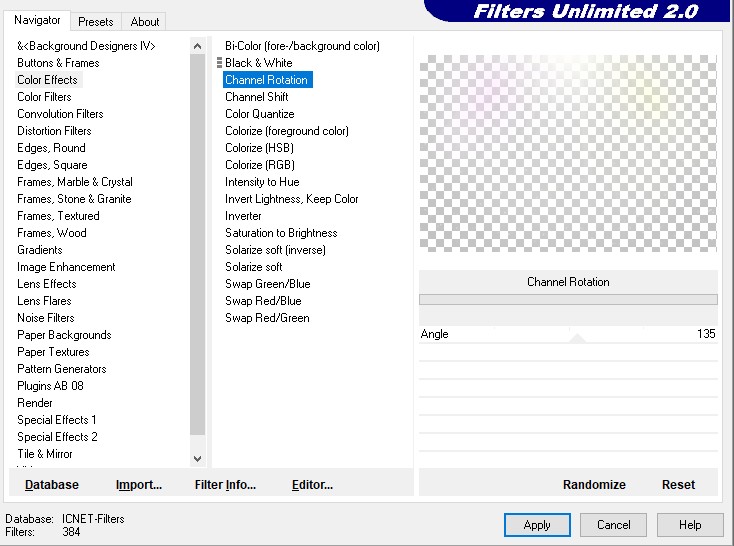
Task: Choose the Saturation to Brightness filter
Action: (x=281, y=233)
